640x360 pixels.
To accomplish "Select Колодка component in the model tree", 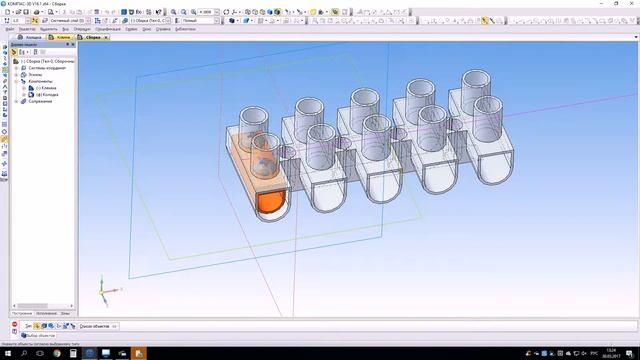I will (x=47, y=94).
